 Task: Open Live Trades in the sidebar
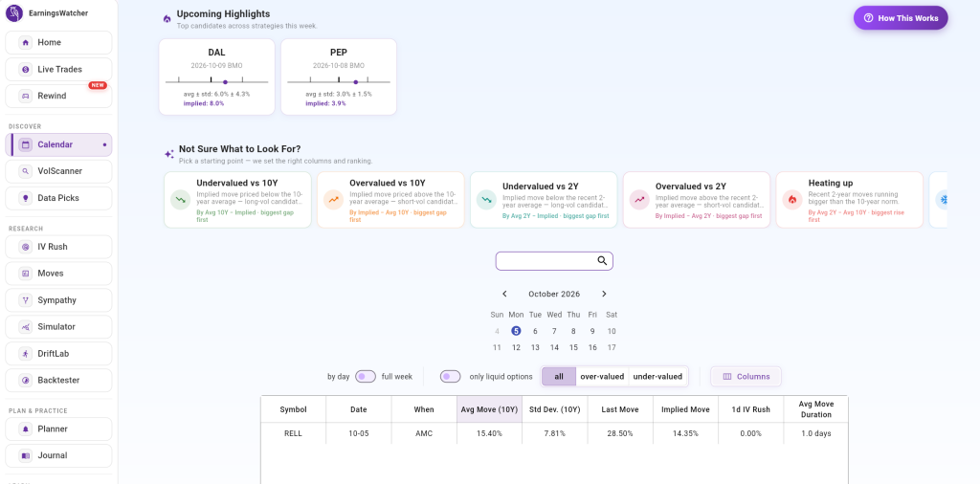coord(58,69)
